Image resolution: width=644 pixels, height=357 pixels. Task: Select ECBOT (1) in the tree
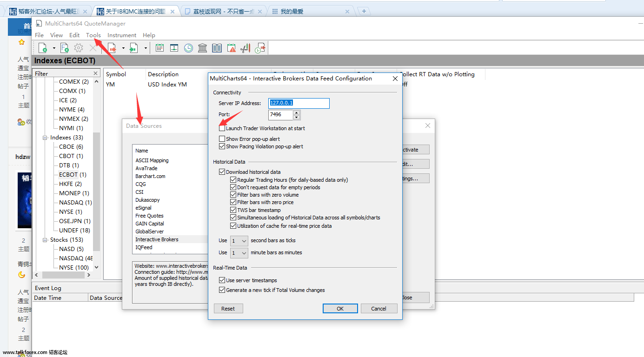[73, 175]
